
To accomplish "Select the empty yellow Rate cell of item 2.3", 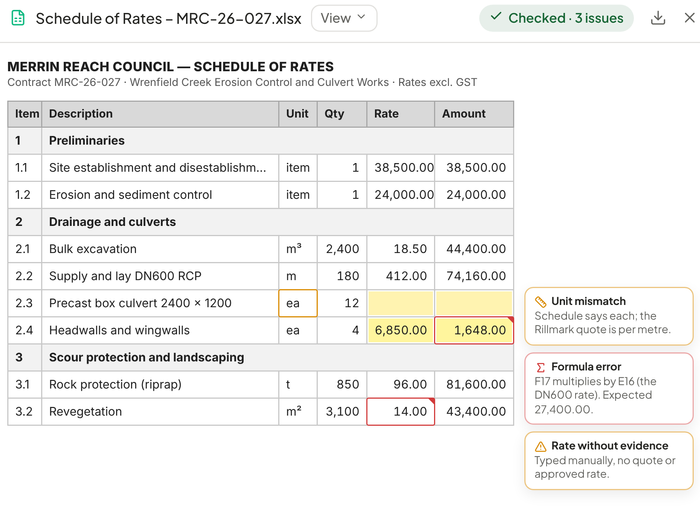I will 400,303.
